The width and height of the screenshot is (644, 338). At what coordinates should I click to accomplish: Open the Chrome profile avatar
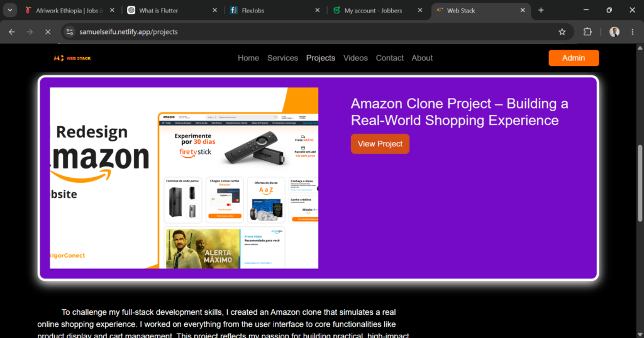(x=614, y=31)
